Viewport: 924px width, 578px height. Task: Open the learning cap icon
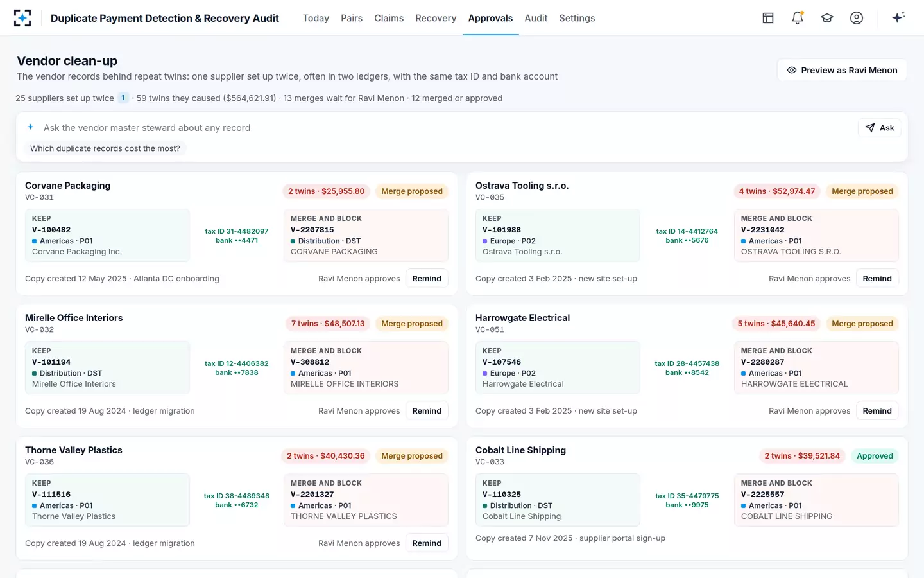827,18
